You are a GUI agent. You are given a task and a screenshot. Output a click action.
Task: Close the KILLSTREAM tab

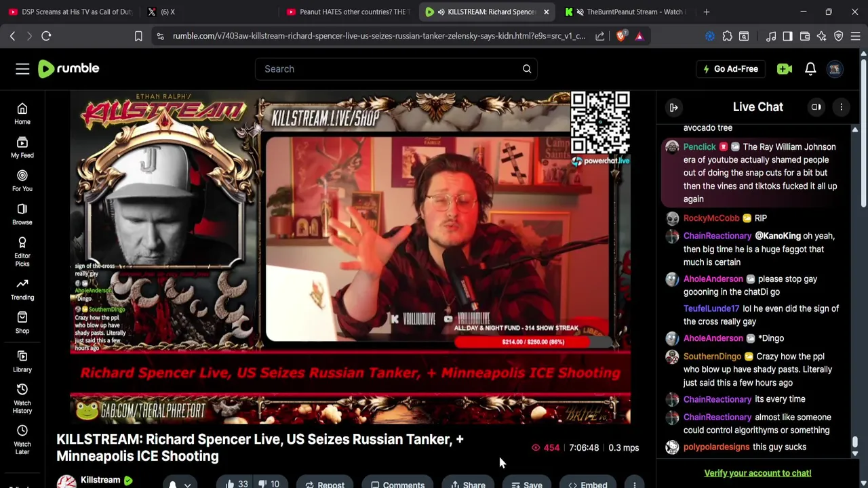tap(546, 12)
